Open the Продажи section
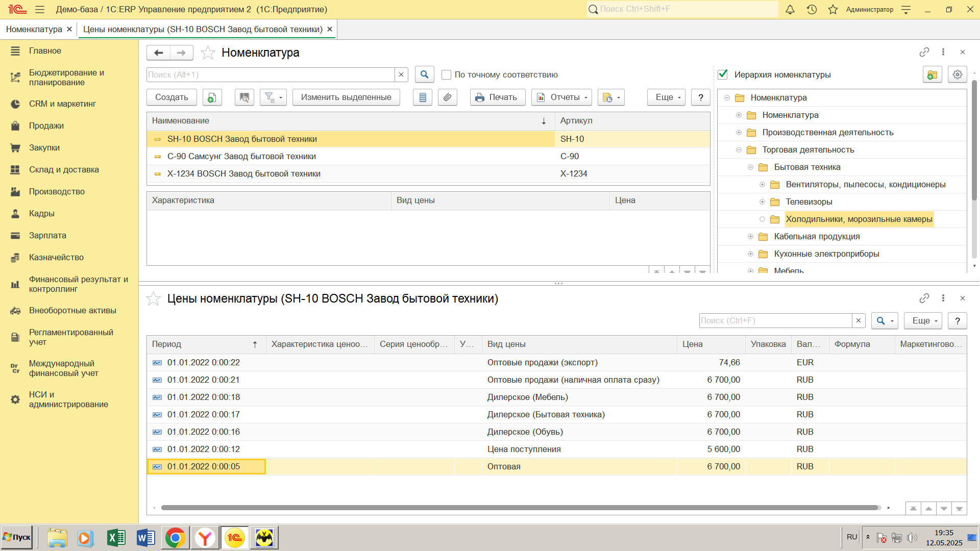 [x=46, y=126]
